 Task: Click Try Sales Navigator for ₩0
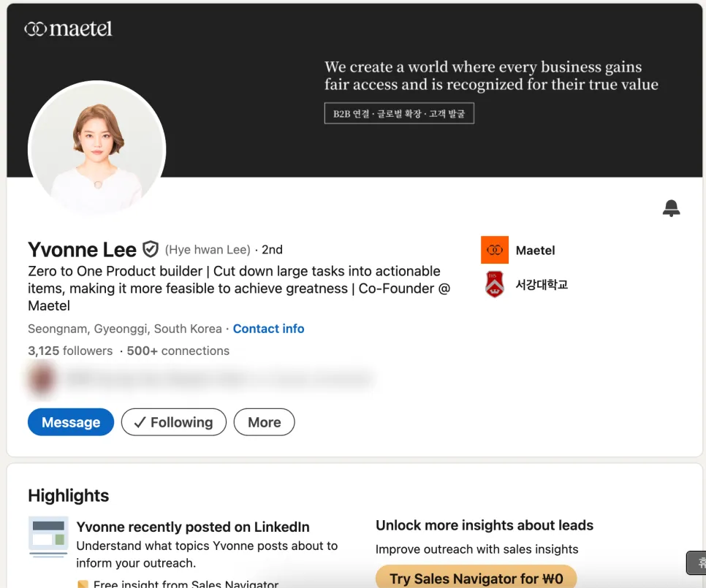pyautogui.click(x=476, y=577)
